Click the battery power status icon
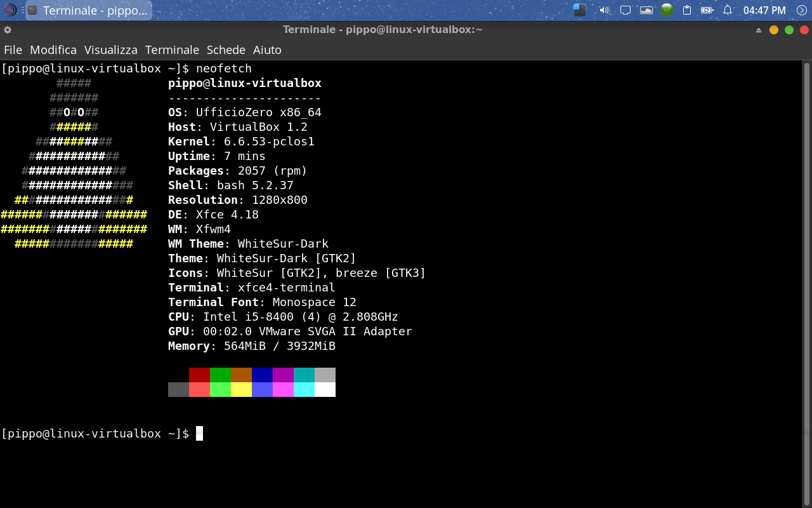The image size is (812, 508). point(707,10)
